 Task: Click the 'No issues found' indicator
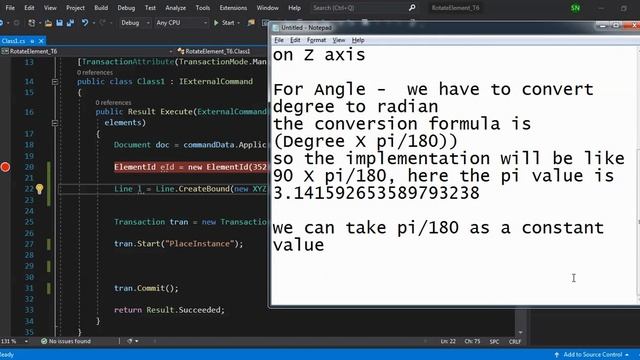[66, 341]
